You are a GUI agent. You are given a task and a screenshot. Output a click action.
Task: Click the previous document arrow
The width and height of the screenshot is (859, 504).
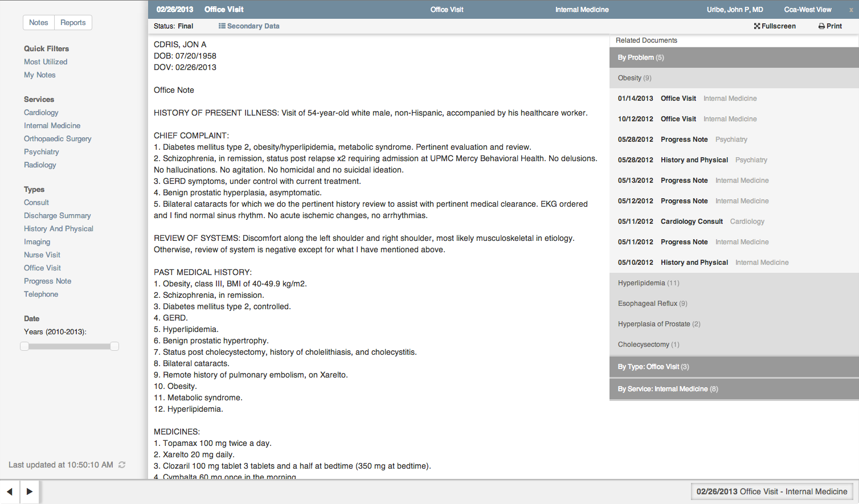click(x=10, y=491)
